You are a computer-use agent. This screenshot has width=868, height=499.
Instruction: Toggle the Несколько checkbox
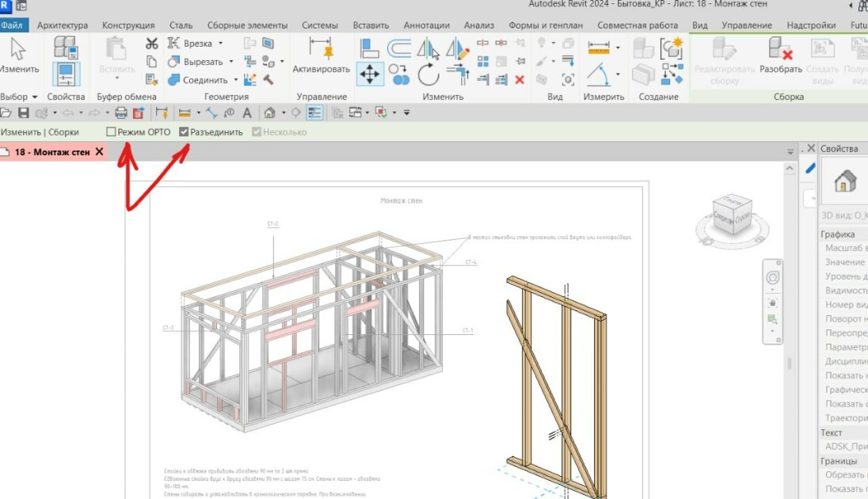pyautogui.click(x=257, y=131)
